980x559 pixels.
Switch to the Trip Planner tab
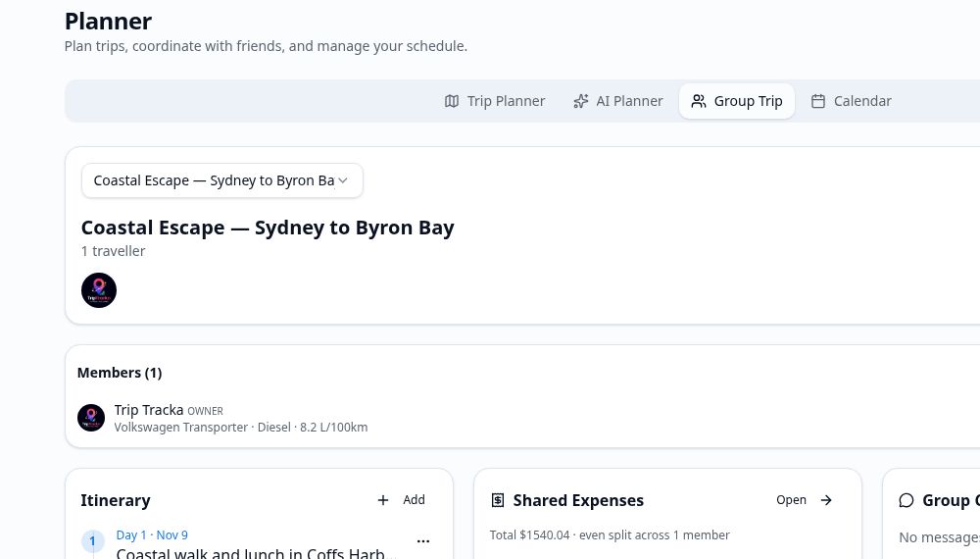click(494, 101)
